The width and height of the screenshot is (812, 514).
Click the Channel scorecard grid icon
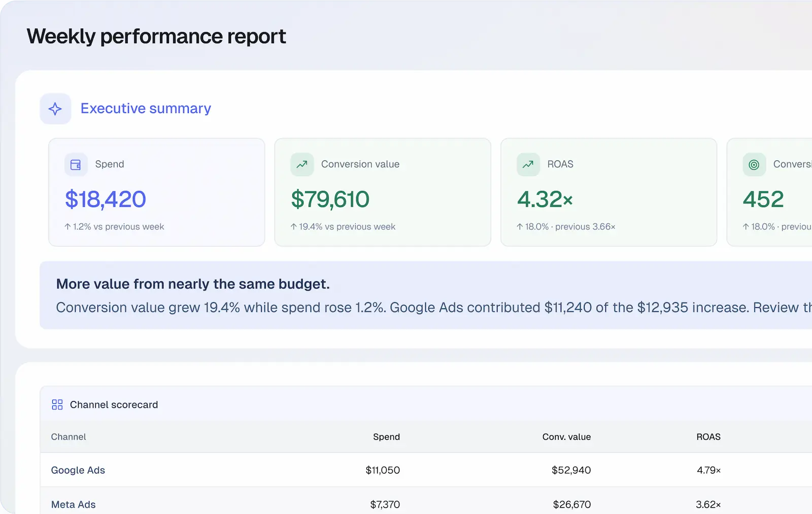(x=57, y=405)
